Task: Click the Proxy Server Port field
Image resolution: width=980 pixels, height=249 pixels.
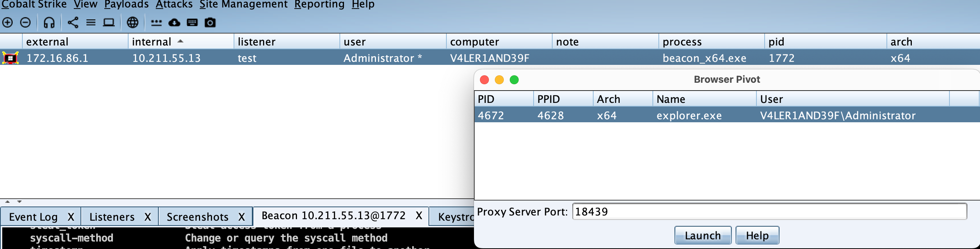Action: coord(769,211)
